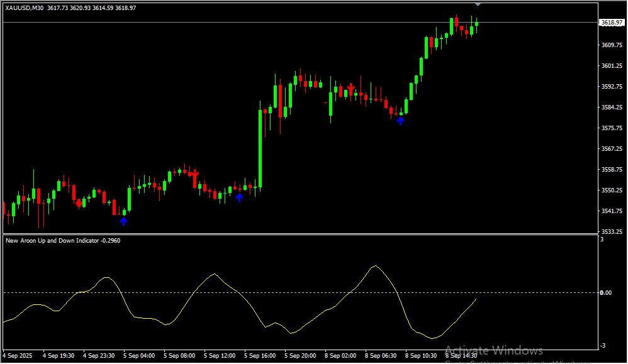Viewport: 628px width, 364px height.
Task: Click the 8 Sep 10:30 time axis label
Action: [x=421, y=356]
